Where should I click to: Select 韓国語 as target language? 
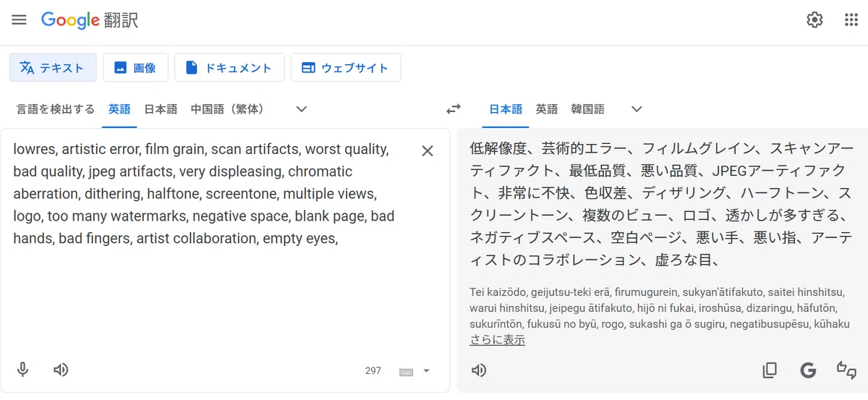[x=587, y=109]
